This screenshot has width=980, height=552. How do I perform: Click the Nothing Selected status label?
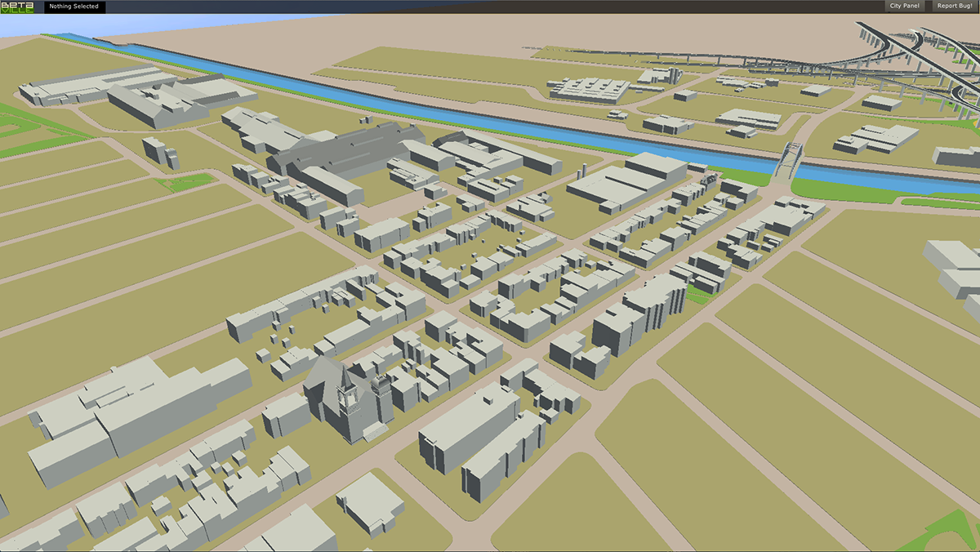pos(73,7)
